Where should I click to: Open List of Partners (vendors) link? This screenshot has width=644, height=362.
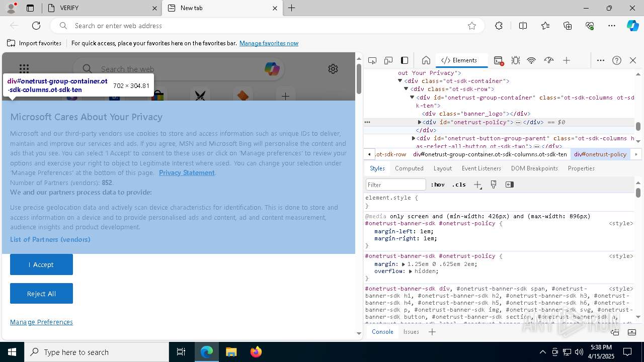coord(50,239)
